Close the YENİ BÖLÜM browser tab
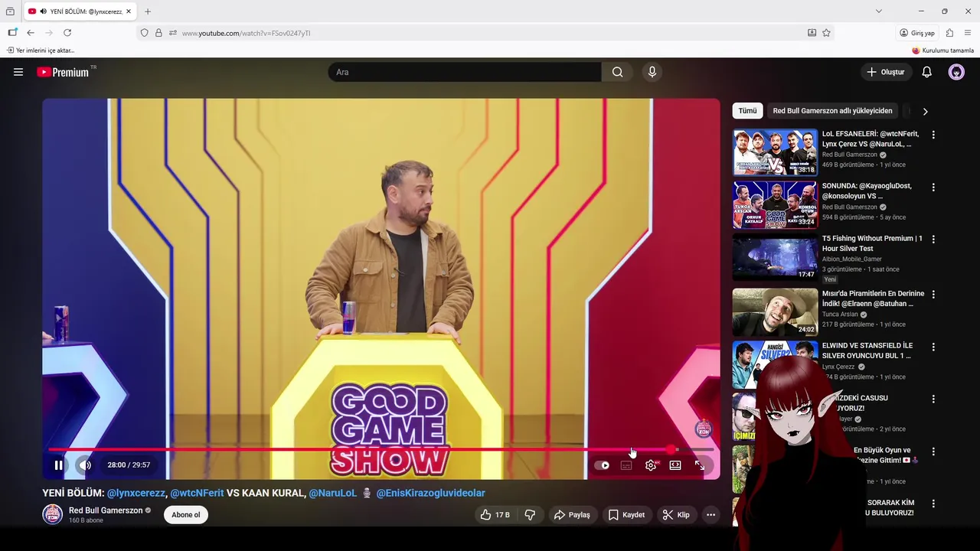Screen dimensions: 980x551 point(129,11)
